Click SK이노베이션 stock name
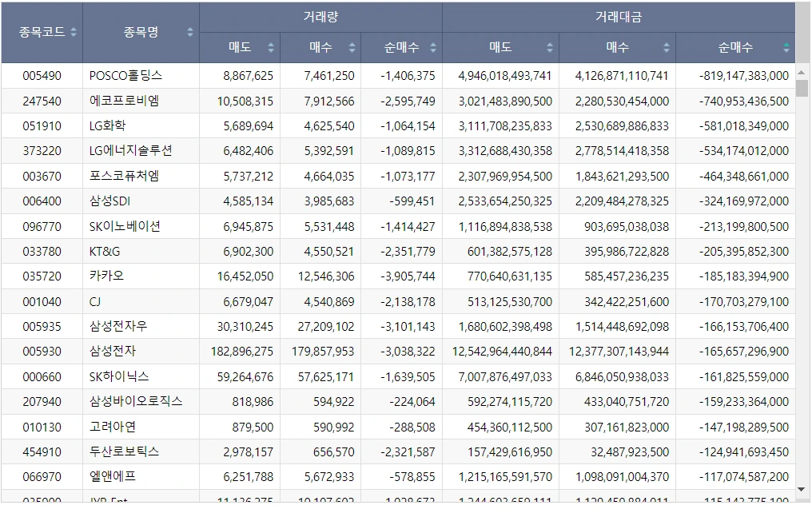Screen dimensions: 812x509 coord(125,226)
